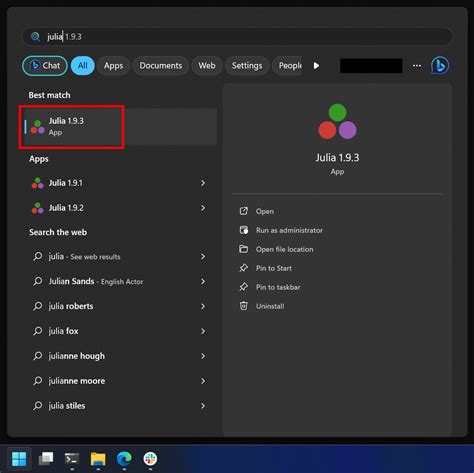Open Microsoft Edge from the taskbar
Image resolution: width=474 pixels, height=473 pixels.
(124, 459)
